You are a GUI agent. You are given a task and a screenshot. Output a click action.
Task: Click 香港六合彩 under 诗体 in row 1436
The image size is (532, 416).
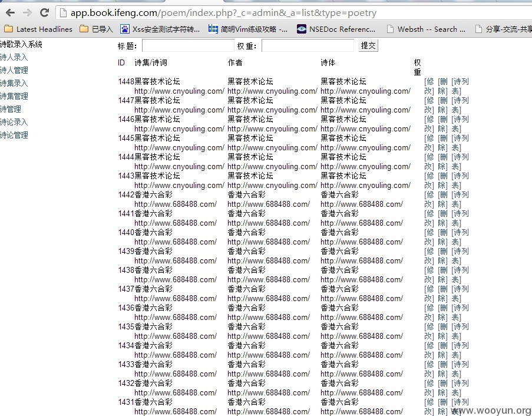[x=339, y=308]
